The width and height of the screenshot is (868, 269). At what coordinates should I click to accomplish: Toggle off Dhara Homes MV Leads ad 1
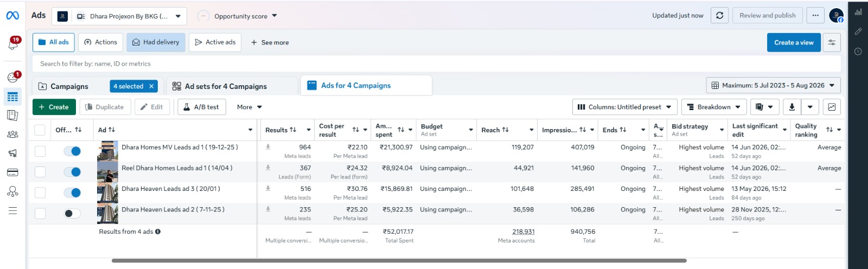72,151
